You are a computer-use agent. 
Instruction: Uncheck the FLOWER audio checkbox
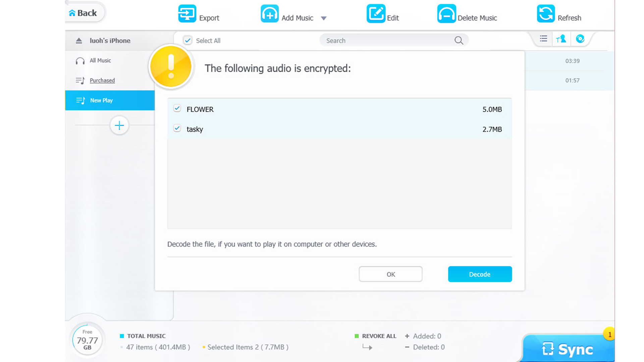tap(177, 108)
